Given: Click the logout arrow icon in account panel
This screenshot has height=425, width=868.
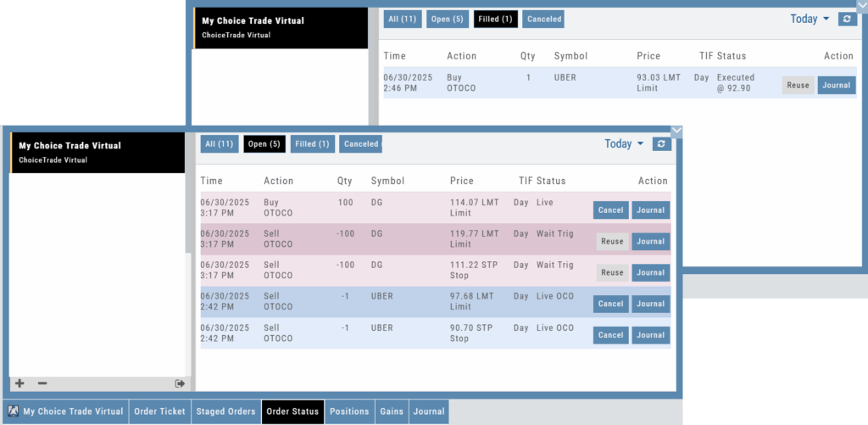Looking at the screenshot, I should 180,383.
